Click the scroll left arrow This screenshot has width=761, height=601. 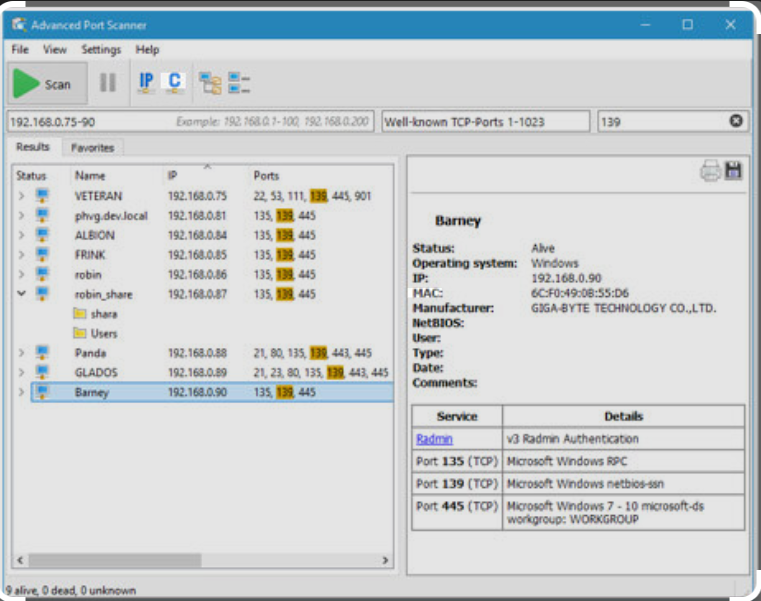click(20, 560)
